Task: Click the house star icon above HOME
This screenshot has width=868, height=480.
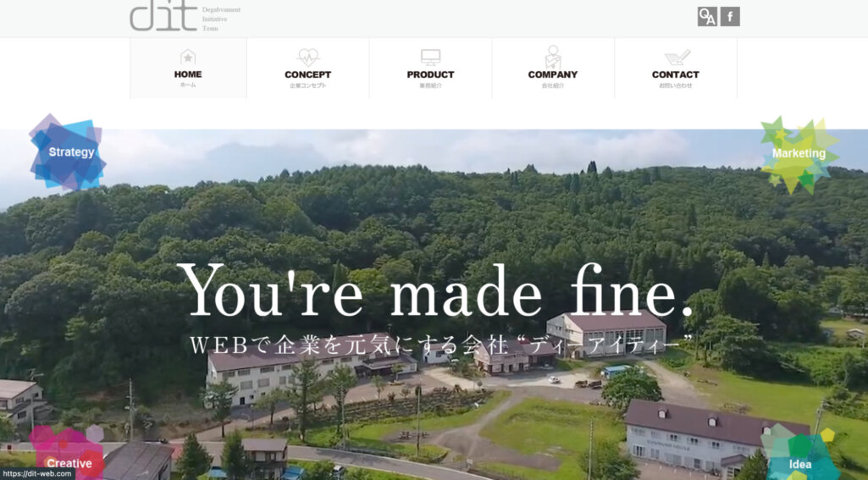Action: click(x=188, y=57)
